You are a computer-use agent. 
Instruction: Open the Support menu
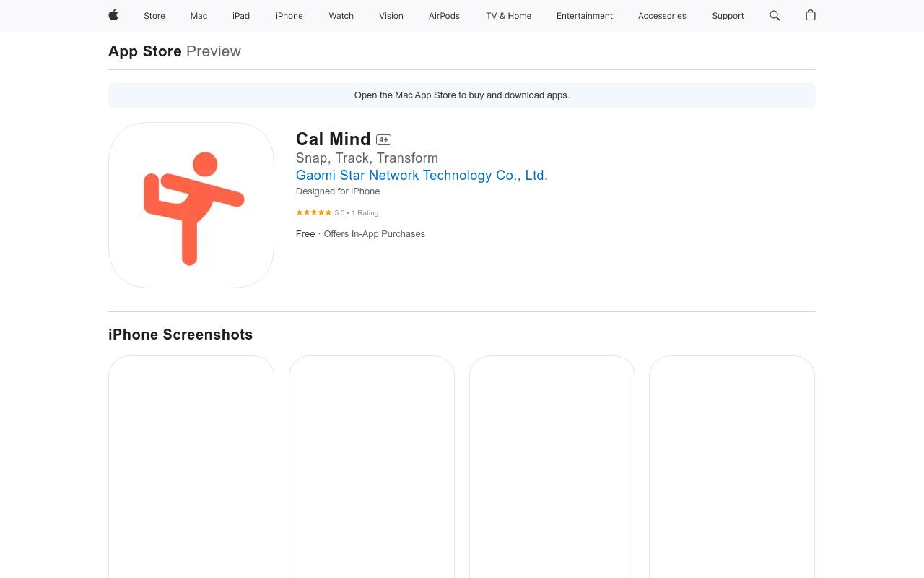pos(728,16)
